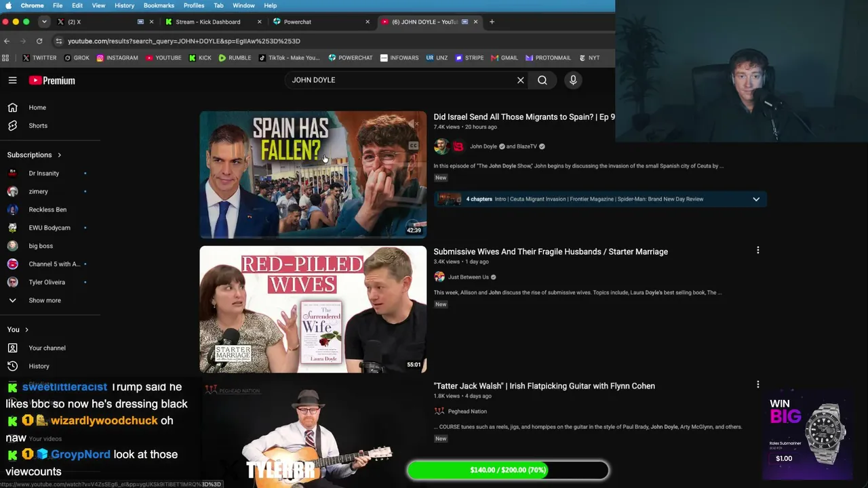The height and width of the screenshot is (488, 868).
Task: Open the Just Between Us channel avatar
Action: coord(439,277)
